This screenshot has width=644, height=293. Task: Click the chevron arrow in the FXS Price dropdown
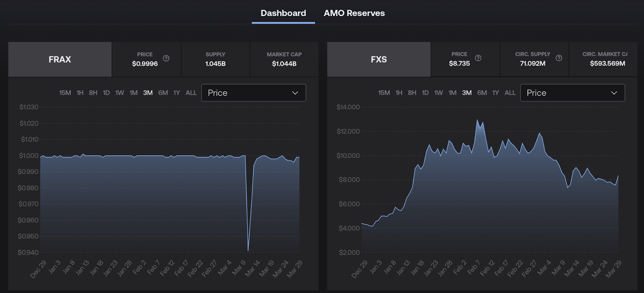[x=614, y=93]
